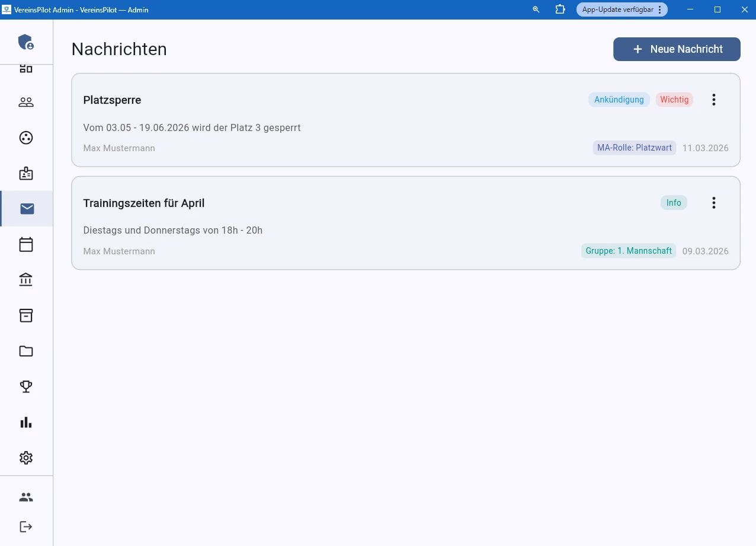
Task: Click the ID badge icon in sidebar
Action: point(26,173)
